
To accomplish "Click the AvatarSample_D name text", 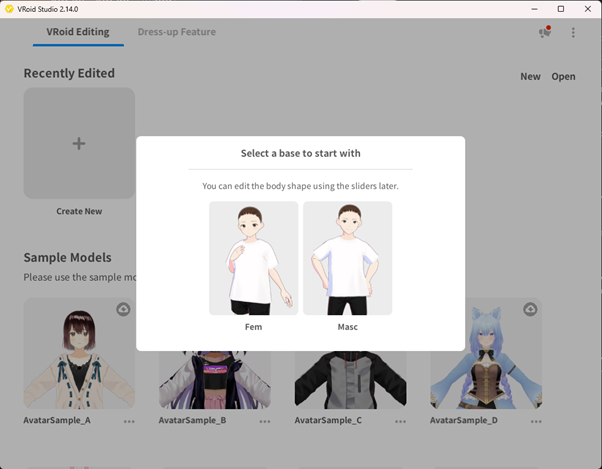I will click(x=464, y=420).
